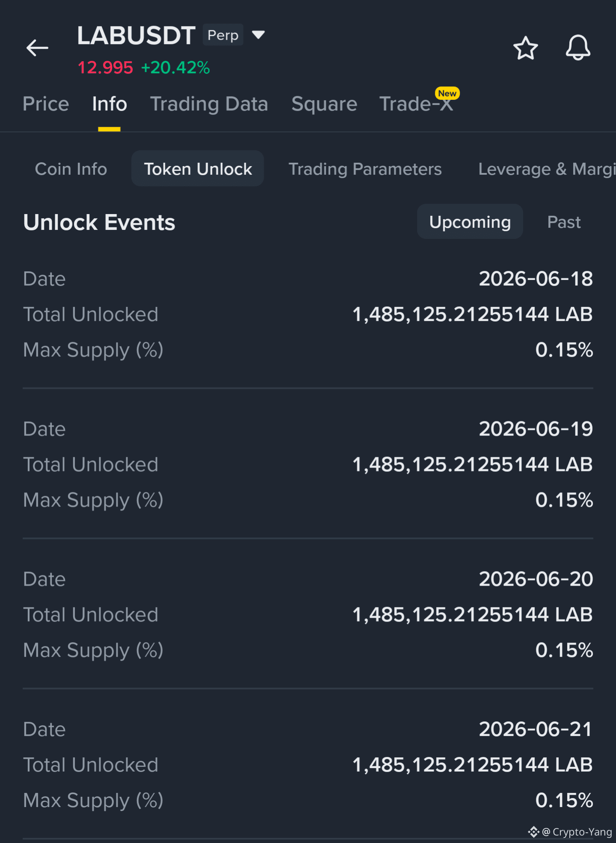This screenshot has width=616, height=843.
Task: Open the Trade-X tab
Action: click(x=416, y=104)
